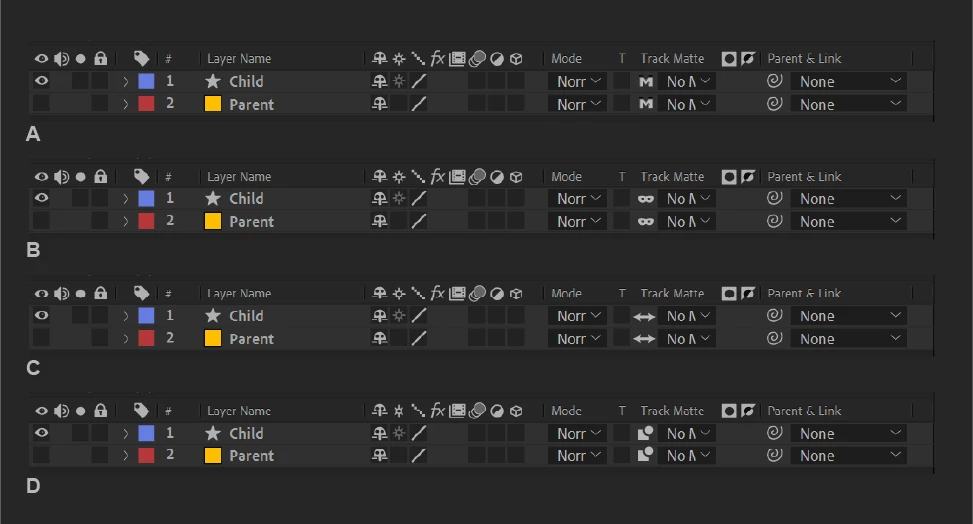
Task: Click the 3D layer cube header icon in panel D
Action: pyautogui.click(x=516, y=410)
